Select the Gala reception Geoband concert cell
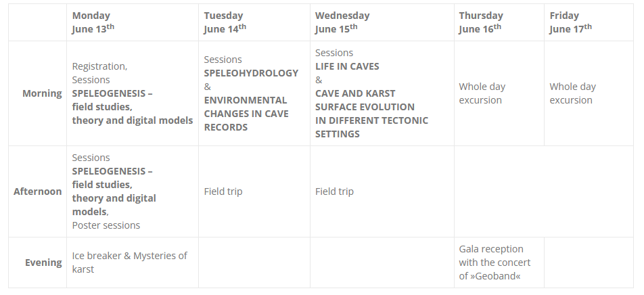 (x=495, y=263)
